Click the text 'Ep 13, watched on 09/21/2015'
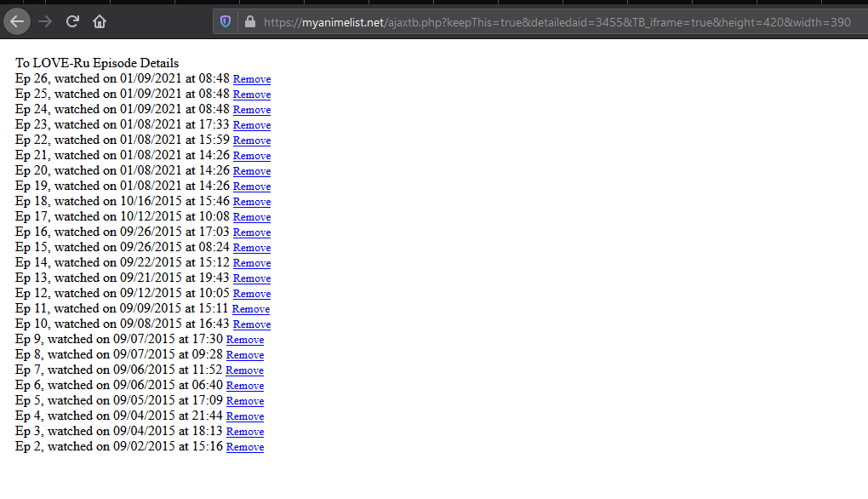Screen dimensions: 868x499 [x=99, y=278]
